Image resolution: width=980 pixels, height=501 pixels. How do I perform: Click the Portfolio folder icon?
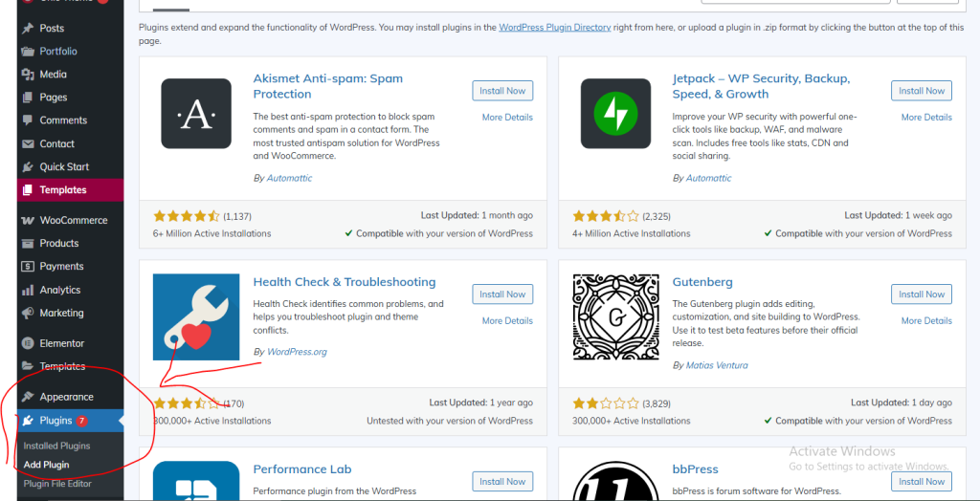(28, 52)
